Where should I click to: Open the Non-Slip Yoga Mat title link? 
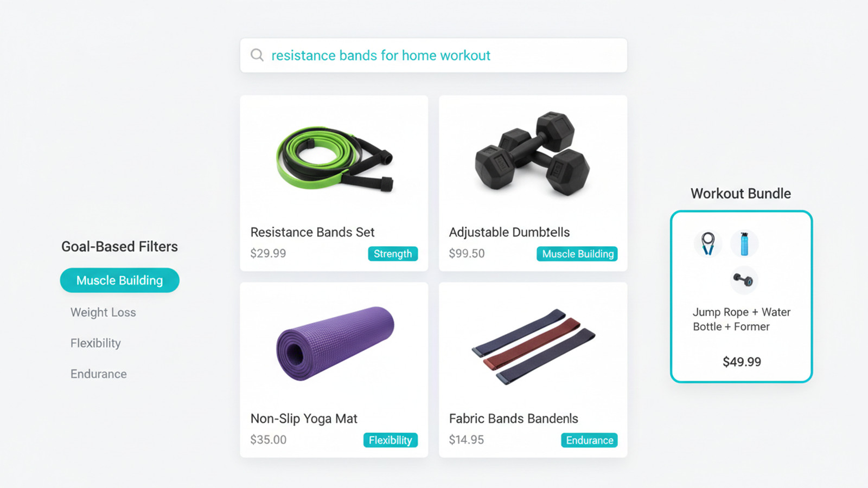pos(304,419)
